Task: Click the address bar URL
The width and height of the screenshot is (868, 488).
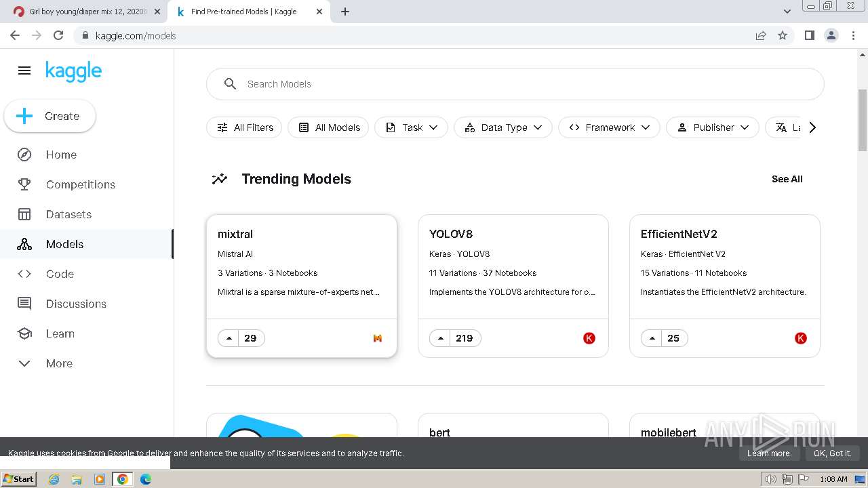Action: coord(136,35)
